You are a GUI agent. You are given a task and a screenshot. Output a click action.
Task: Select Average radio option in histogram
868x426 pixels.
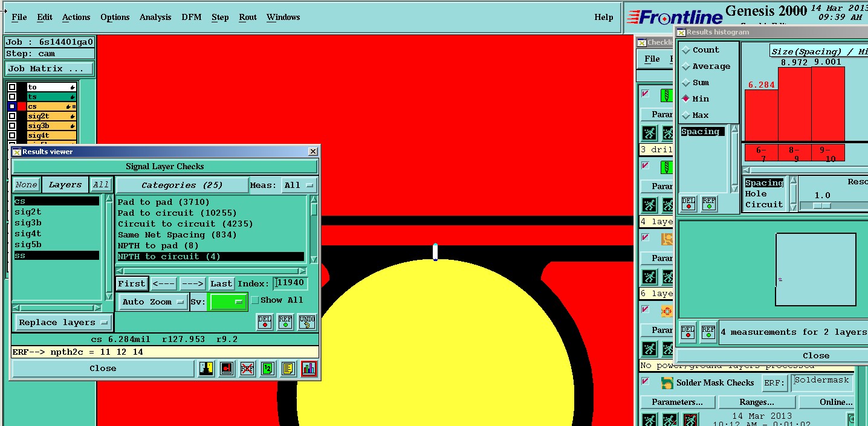[686, 66]
